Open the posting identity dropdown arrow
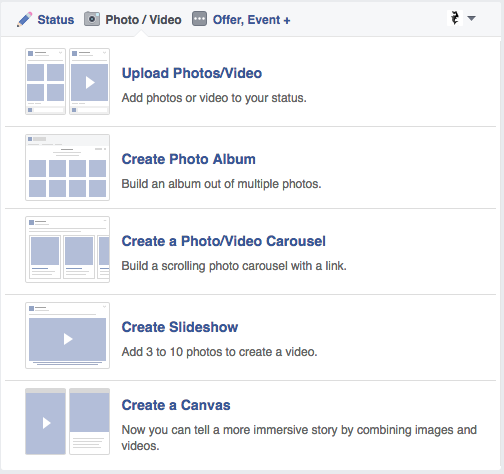504x474 pixels. click(472, 18)
